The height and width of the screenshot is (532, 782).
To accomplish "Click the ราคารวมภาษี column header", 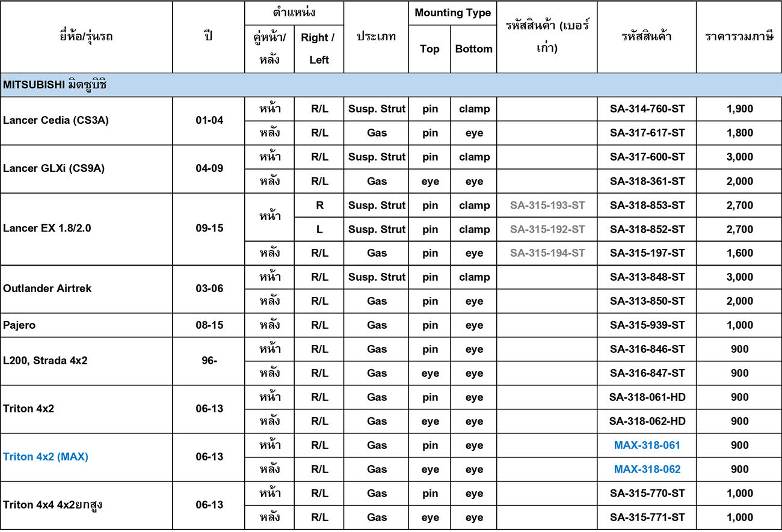I will click(739, 37).
